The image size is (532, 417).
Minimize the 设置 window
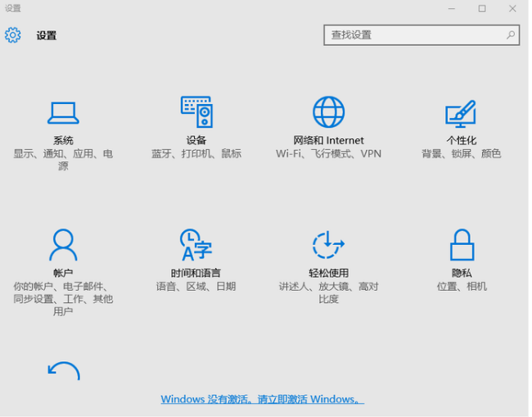451,8
